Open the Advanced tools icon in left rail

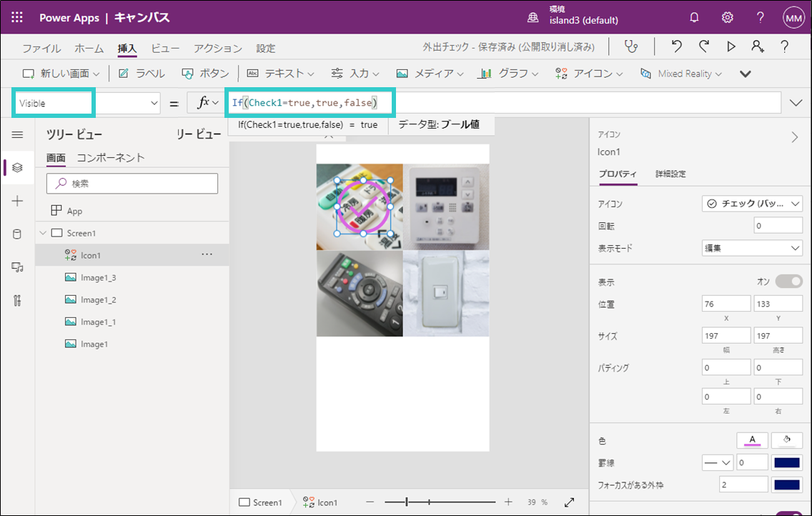(x=17, y=300)
